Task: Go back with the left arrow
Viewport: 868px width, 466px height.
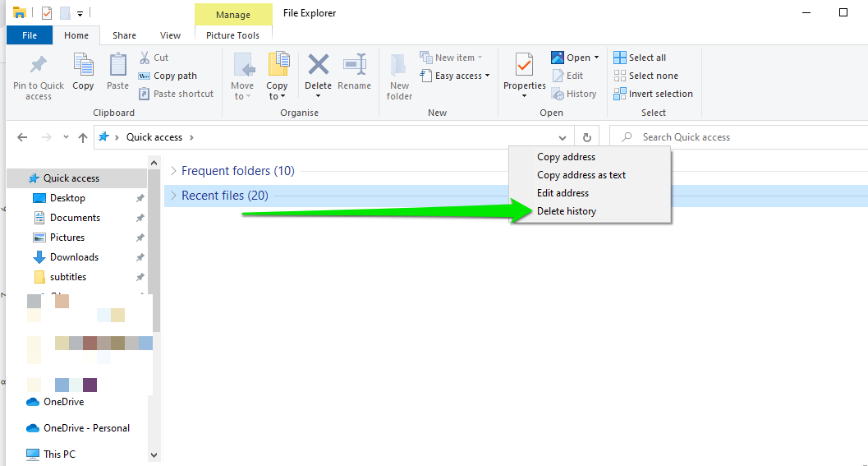Action: 22,137
